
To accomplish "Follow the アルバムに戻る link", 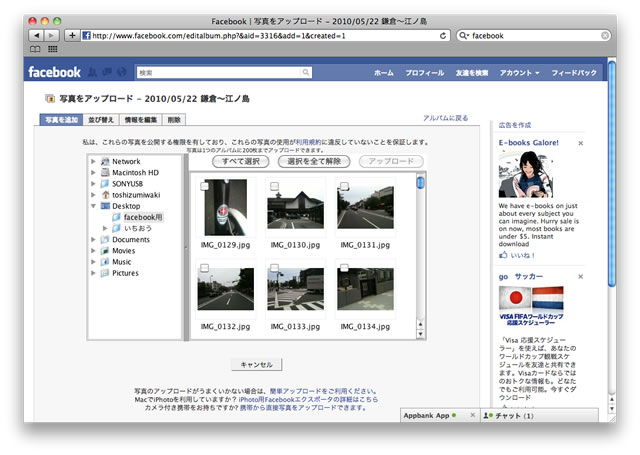I will (x=445, y=118).
